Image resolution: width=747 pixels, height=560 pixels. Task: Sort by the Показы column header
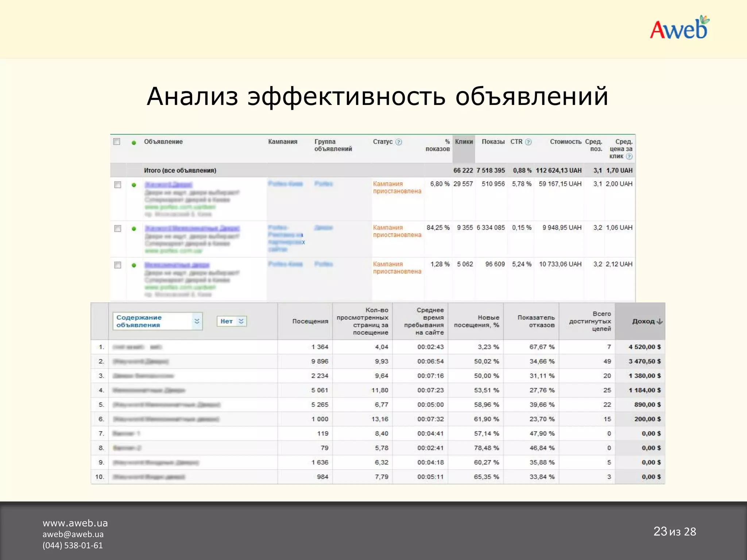tap(493, 141)
